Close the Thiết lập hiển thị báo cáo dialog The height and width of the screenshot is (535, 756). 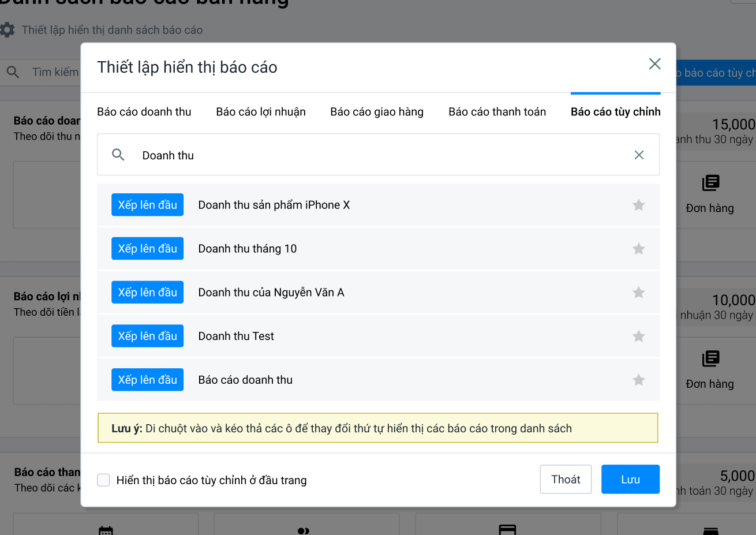(x=654, y=64)
